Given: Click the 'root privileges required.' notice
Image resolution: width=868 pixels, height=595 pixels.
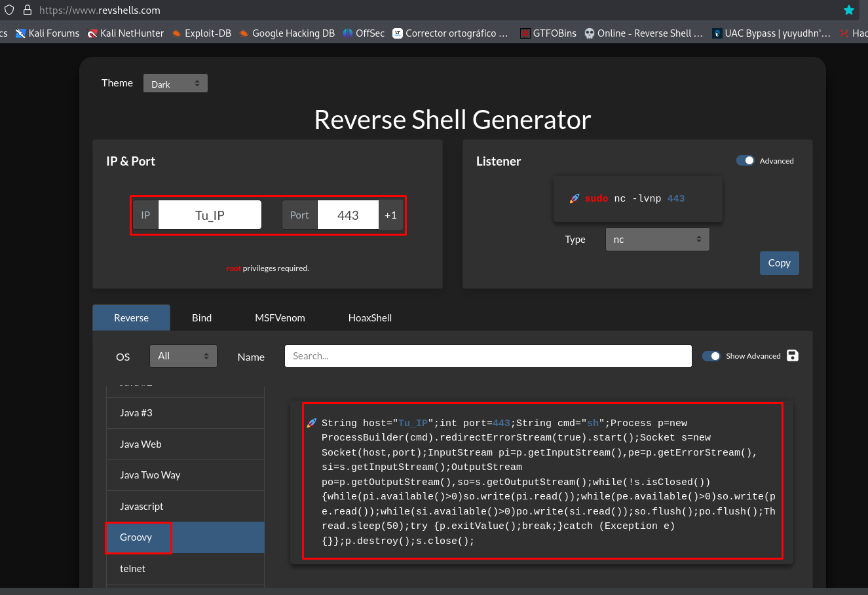Looking at the screenshot, I should tap(267, 268).
